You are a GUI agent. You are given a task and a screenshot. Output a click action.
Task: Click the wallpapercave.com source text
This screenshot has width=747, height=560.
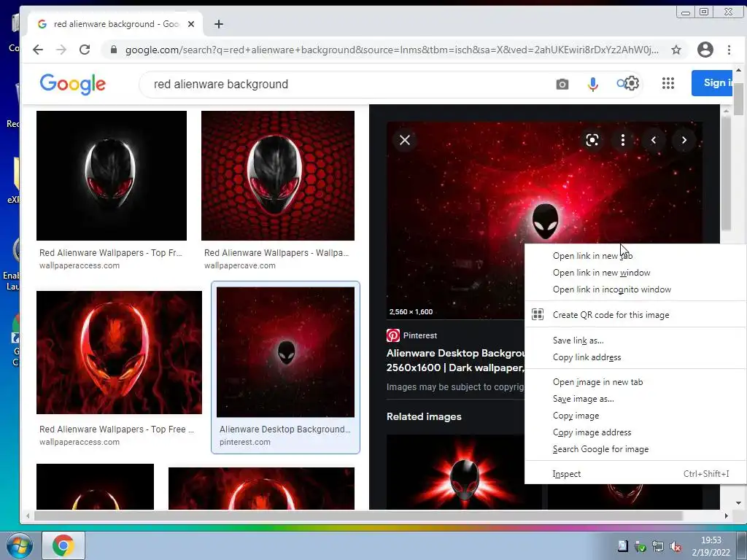pos(239,265)
